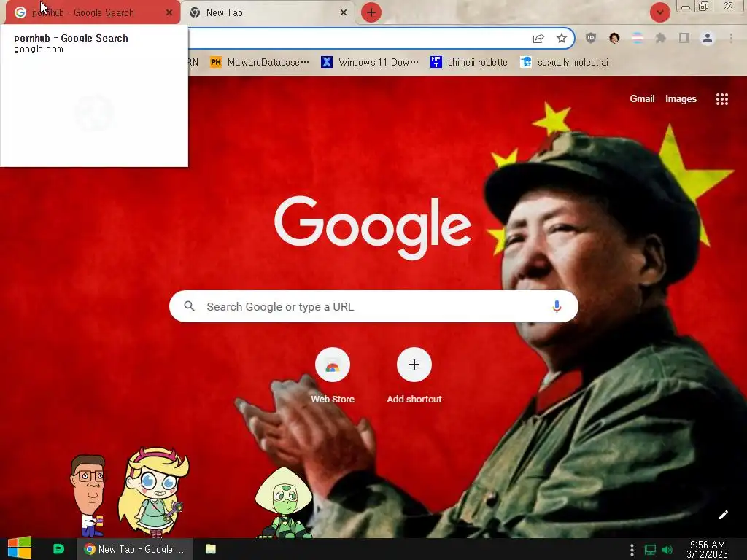
Task: Select Chrome New Tab taskbar button
Action: click(x=135, y=549)
